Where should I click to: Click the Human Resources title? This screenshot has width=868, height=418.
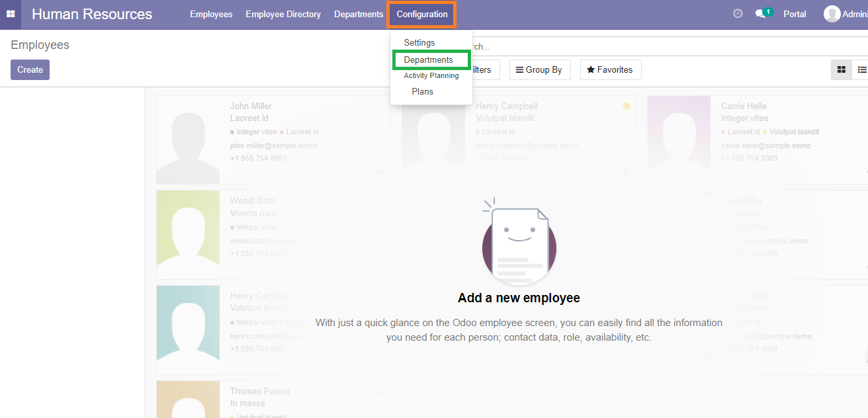pos(92,14)
